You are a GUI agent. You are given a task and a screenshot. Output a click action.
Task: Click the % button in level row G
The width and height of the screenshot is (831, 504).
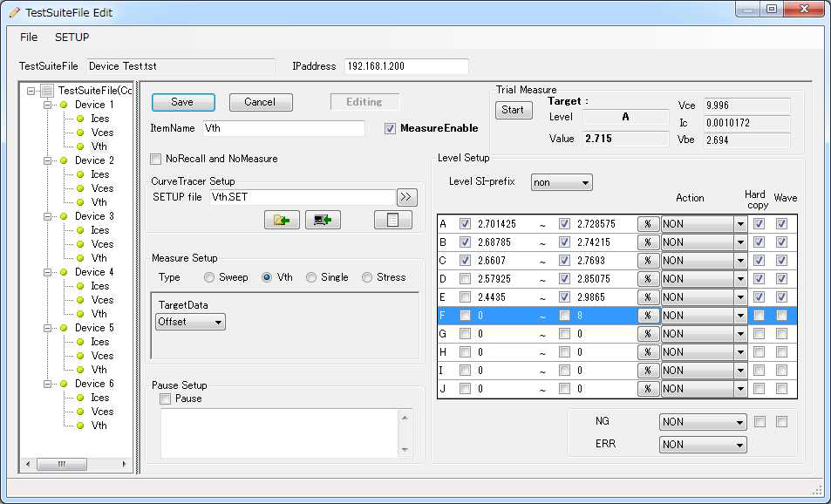[x=648, y=334]
